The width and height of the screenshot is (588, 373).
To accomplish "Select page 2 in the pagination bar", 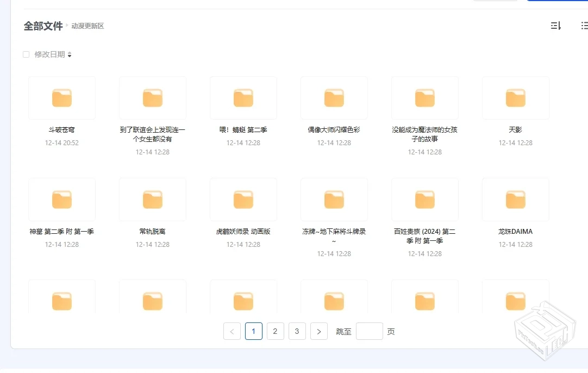I will pos(276,331).
